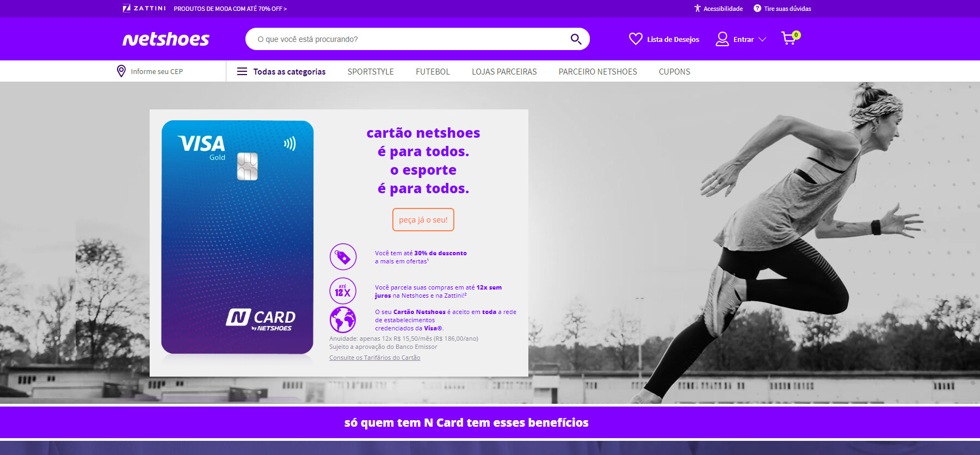The width and height of the screenshot is (980, 455).
Task: Click the discount tag benefit icon
Action: tap(343, 257)
